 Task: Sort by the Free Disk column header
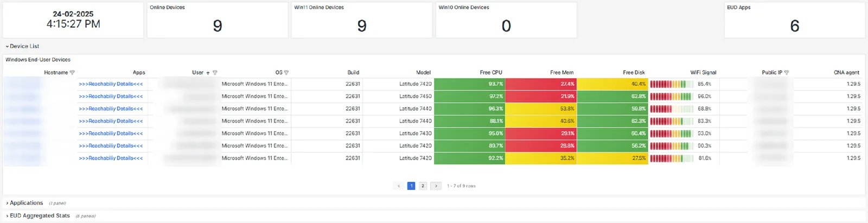[634, 73]
